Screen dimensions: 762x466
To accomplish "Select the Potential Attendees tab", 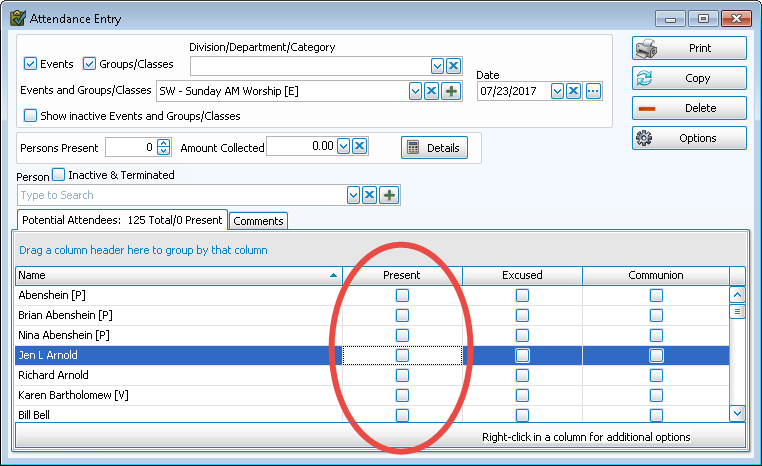I will click(122, 221).
